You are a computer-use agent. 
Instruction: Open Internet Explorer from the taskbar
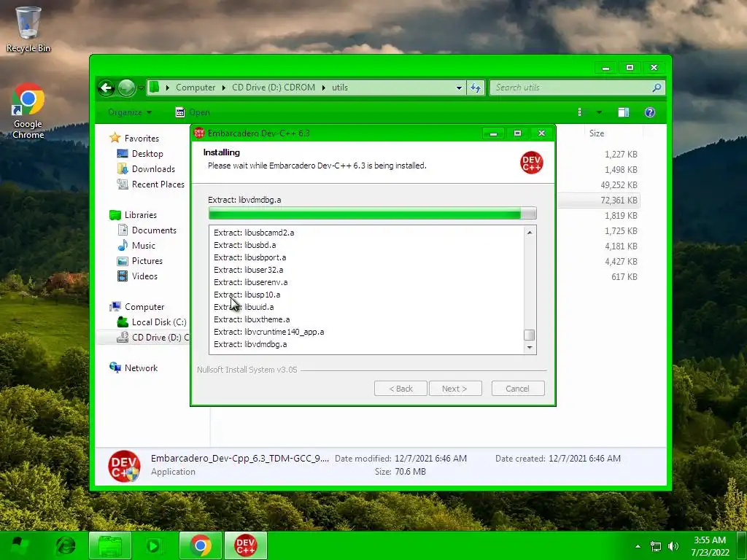66,545
